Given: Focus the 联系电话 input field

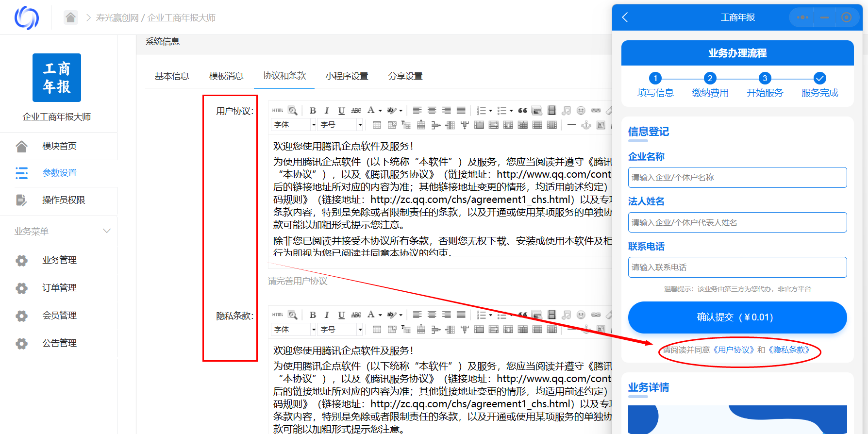Looking at the screenshot, I should click(737, 267).
